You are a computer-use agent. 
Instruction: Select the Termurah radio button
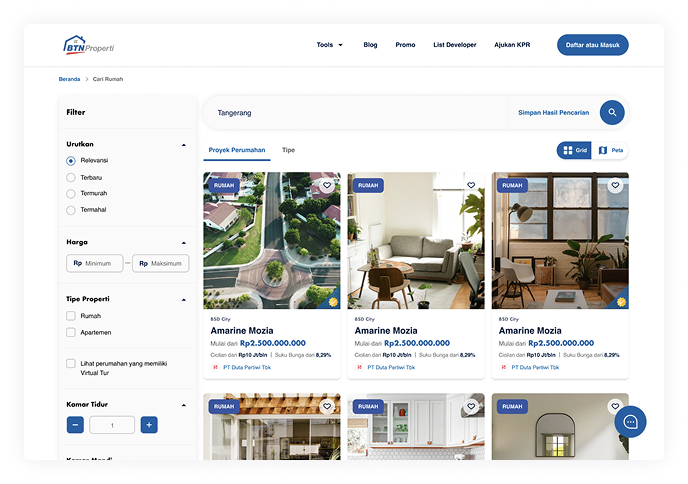pos(71,193)
